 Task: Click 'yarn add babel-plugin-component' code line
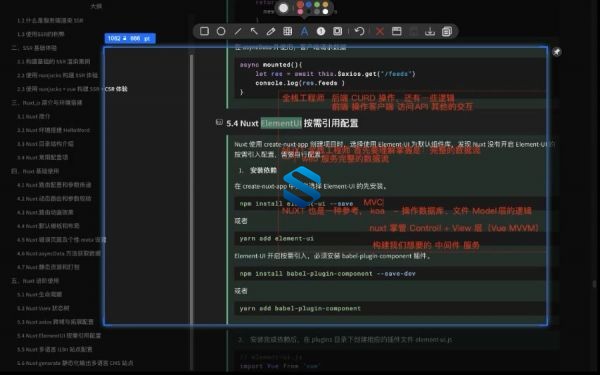[300, 308]
